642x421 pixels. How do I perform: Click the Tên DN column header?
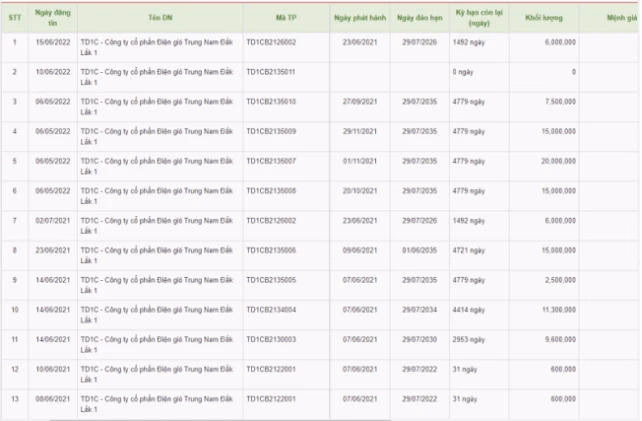click(x=158, y=18)
